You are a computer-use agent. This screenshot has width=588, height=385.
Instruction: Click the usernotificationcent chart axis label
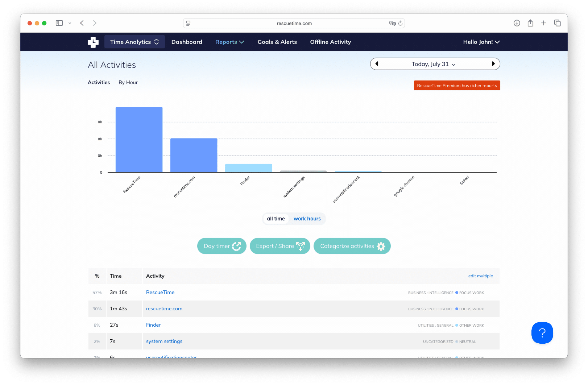point(346,189)
